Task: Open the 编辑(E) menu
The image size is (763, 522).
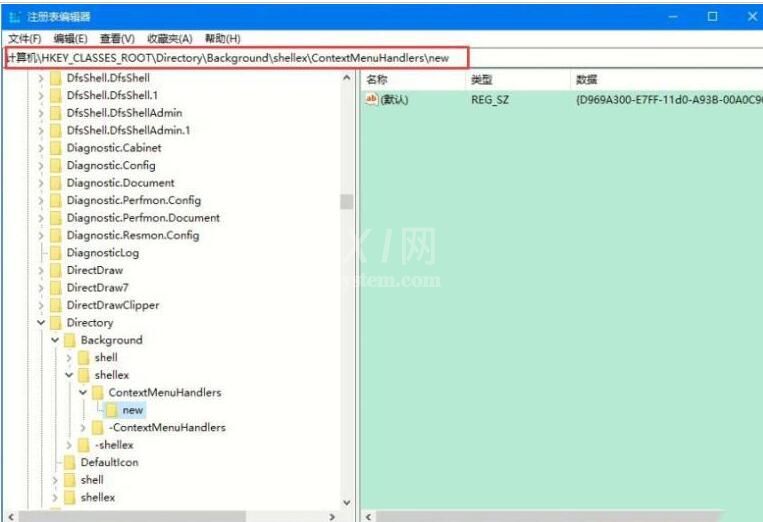Action: click(x=71, y=38)
